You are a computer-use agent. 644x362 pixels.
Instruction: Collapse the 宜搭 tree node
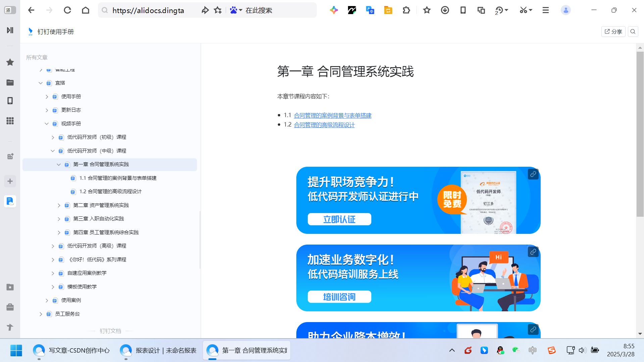click(41, 83)
